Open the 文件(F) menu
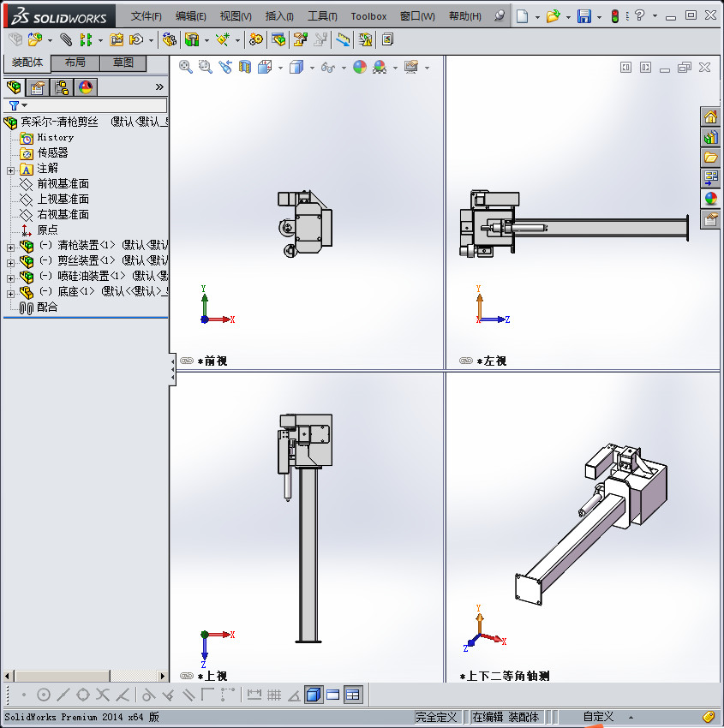The width and height of the screenshot is (724, 728). coord(146,16)
